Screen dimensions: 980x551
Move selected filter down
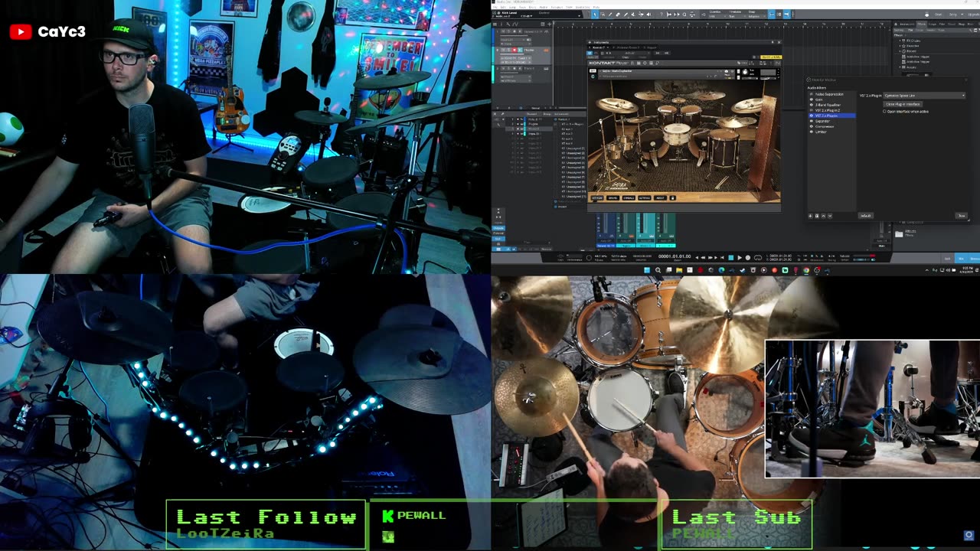pos(830,216)
